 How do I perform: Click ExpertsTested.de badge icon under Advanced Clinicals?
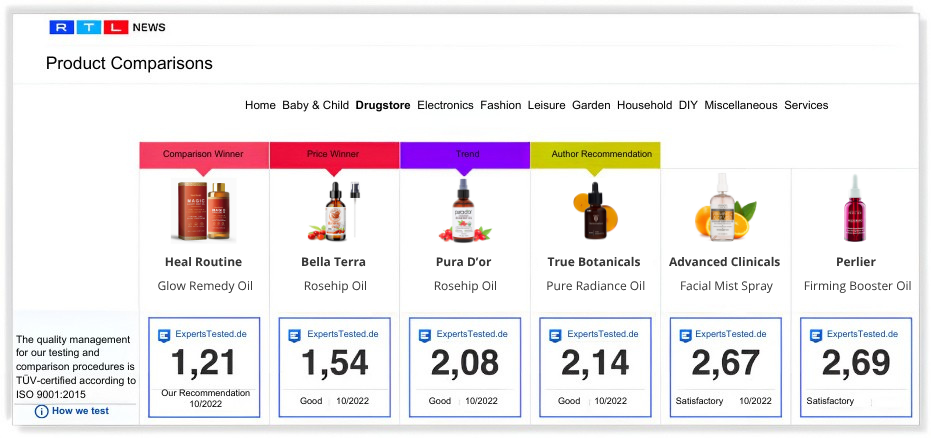tap(685, 335)
